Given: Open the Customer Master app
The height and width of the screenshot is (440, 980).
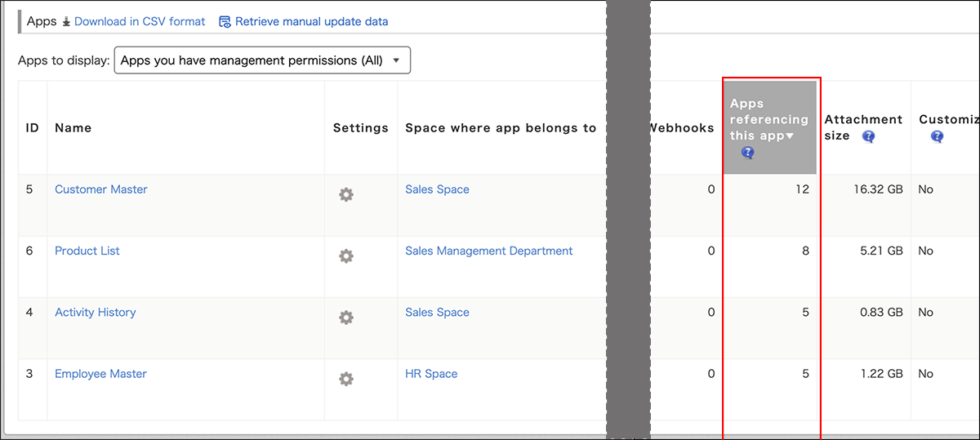Looking at the screenshot, I should pyautogui.click(x=101, y=189).
